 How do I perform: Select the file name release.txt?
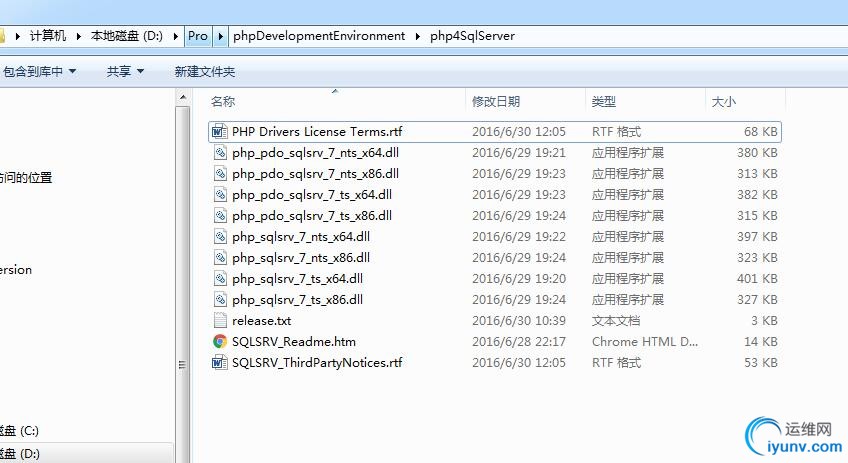[x=262, y=321]
